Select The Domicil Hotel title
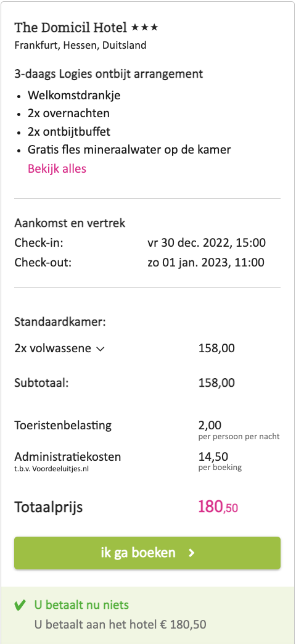This screenshot has height=644, width=296. tap(71, 28)
